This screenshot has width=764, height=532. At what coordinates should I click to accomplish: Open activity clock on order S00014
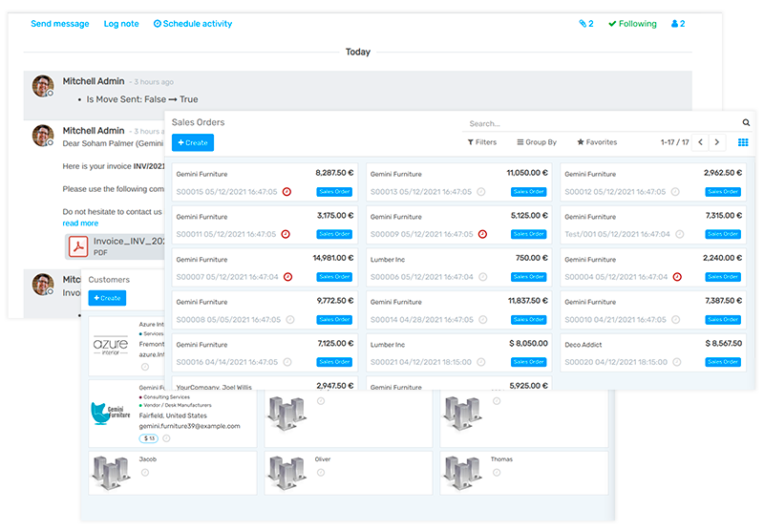pyautogui.click(x=483, y=320)
